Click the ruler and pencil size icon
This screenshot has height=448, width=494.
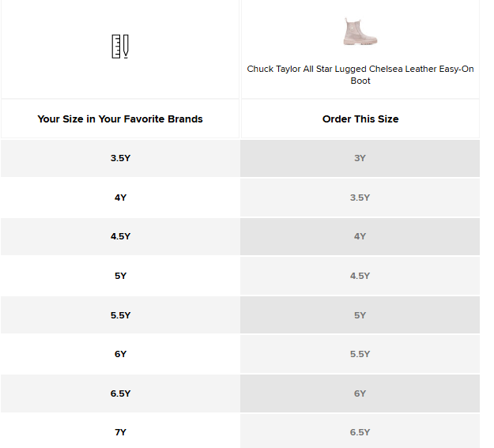click(x=120, y=46)
